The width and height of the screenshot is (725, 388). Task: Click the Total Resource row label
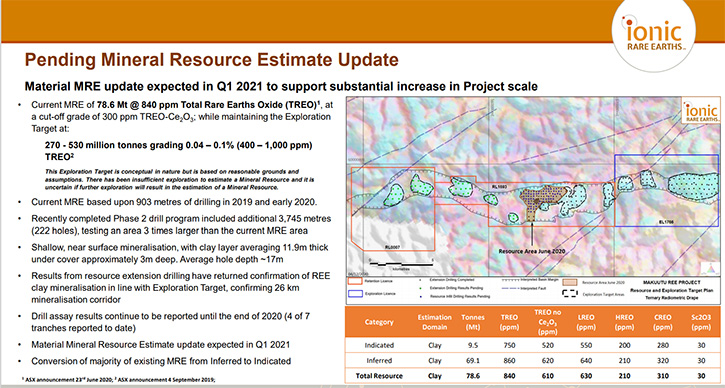point(379,376)
